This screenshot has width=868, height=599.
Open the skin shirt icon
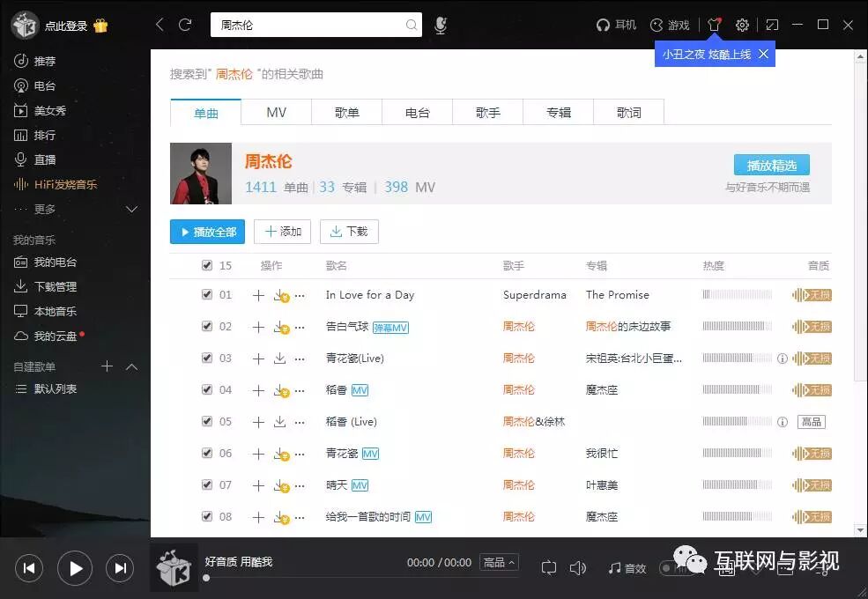click(x=714, y=25)
